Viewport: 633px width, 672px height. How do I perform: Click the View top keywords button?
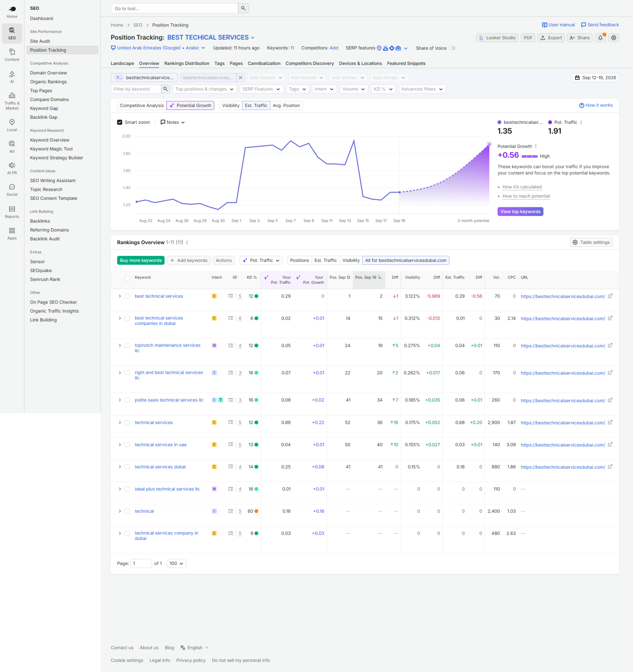pos(520,211)
